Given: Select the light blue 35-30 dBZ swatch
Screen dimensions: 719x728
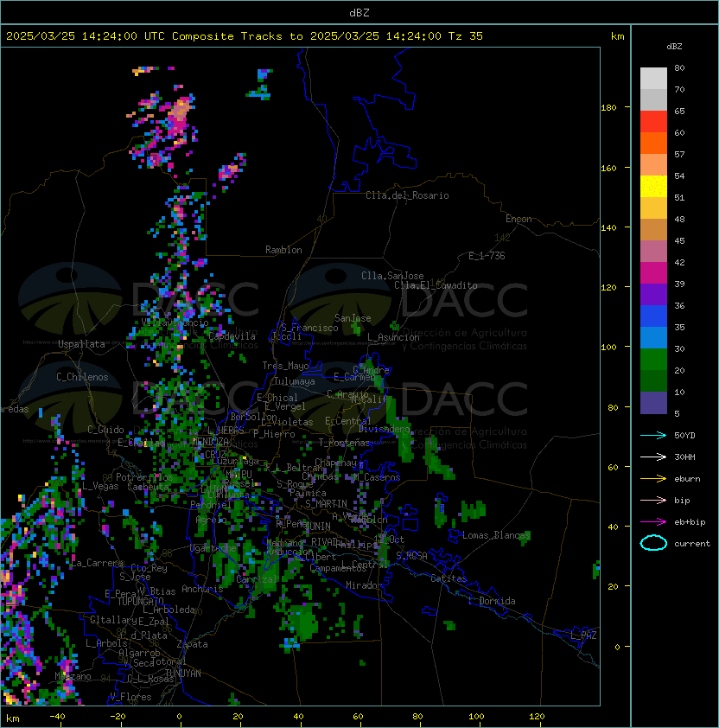Looking at the screenshot, I should tap(653, 338).
